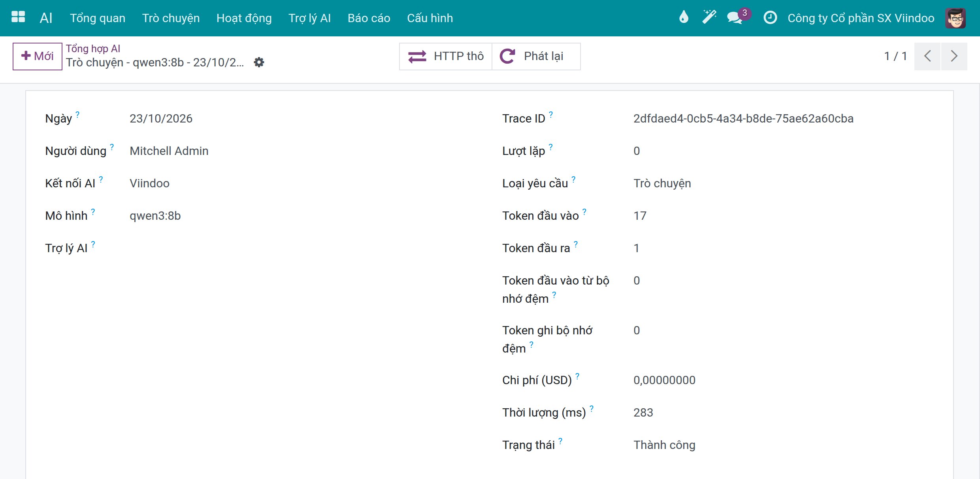The image size is (980, 479).
Task: Click the Mới button to create record
Action: pyautogui.click(x=37, y=56)
